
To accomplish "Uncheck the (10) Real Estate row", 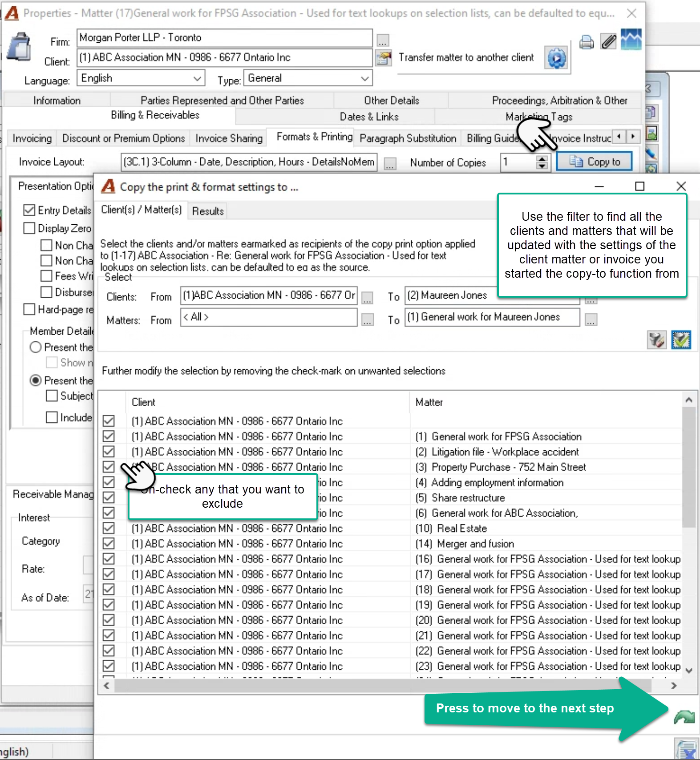I will click(x=109, y=528).
